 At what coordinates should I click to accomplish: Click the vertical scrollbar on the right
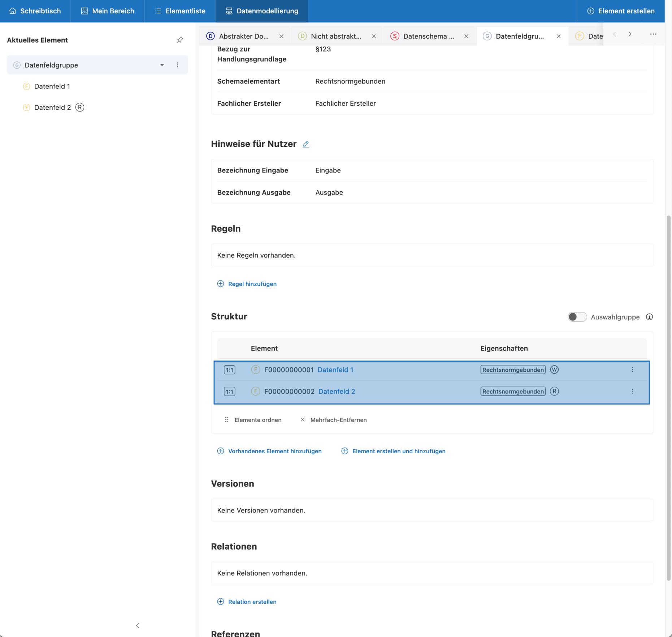coord(668,397)
